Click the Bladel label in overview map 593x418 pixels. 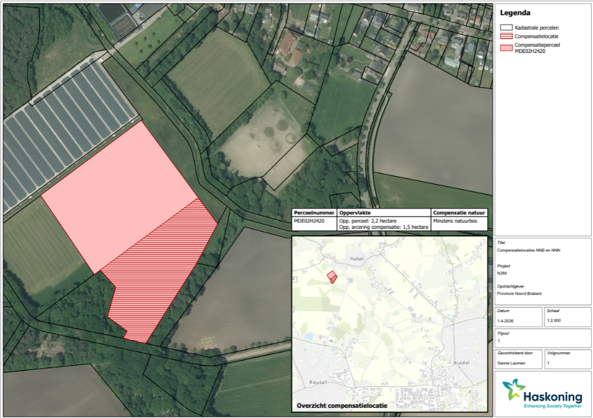pyautogui.click(x=461, y=363)
